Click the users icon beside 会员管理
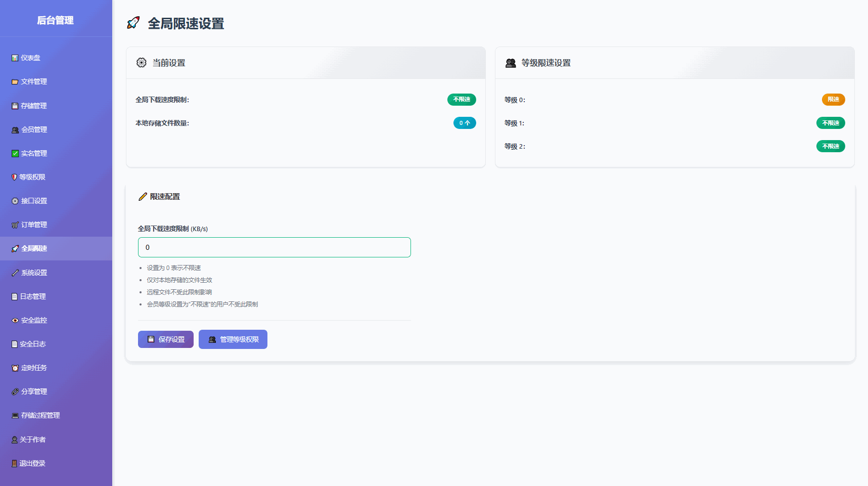Viewport: 868px width, 486px height. click(15, 130)
